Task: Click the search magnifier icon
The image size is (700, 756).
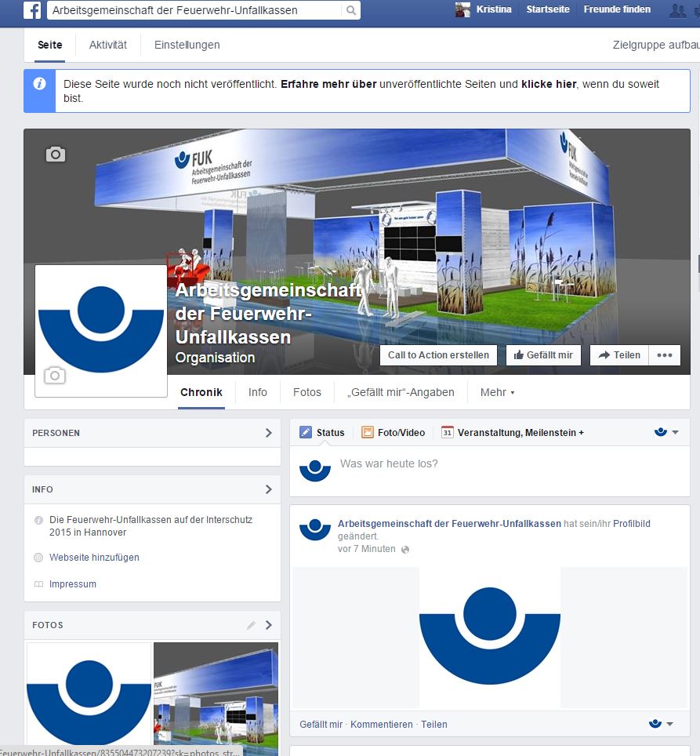Action: coord(351,10)
